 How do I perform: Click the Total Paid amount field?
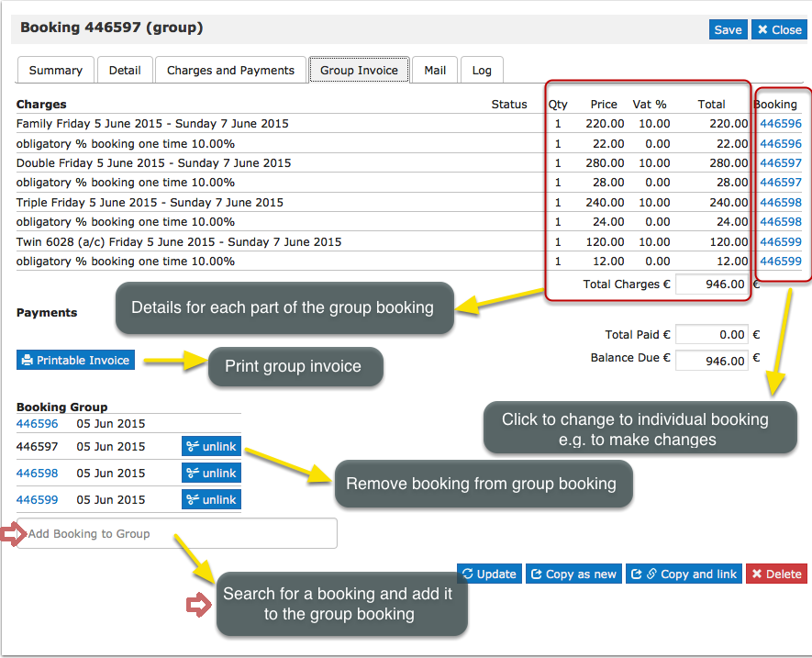pos(712,336)
